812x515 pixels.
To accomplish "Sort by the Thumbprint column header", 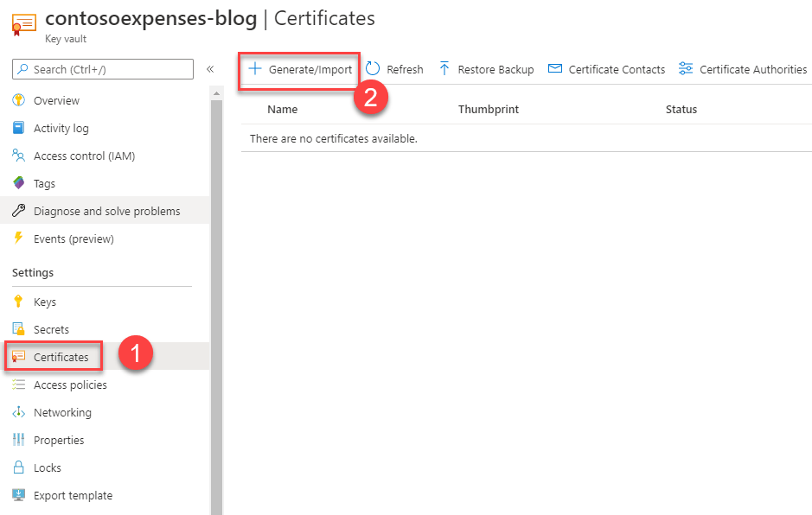I will (x=489, y=109).
